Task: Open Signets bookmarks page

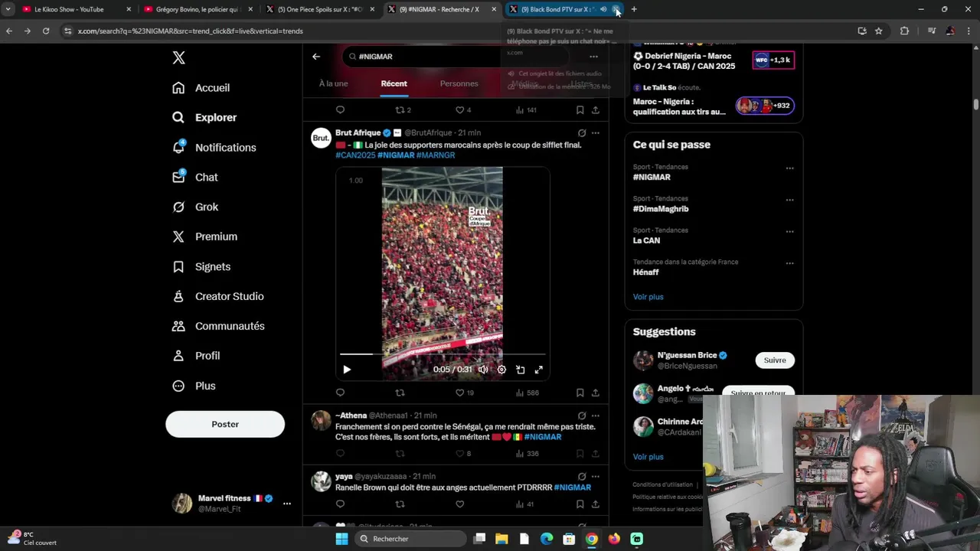Action: [201, 267]
